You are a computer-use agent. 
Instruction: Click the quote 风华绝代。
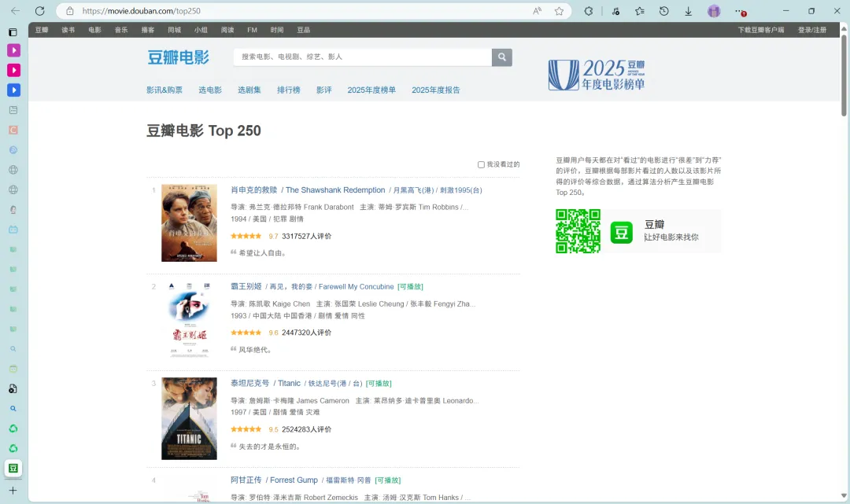[255, 350]
